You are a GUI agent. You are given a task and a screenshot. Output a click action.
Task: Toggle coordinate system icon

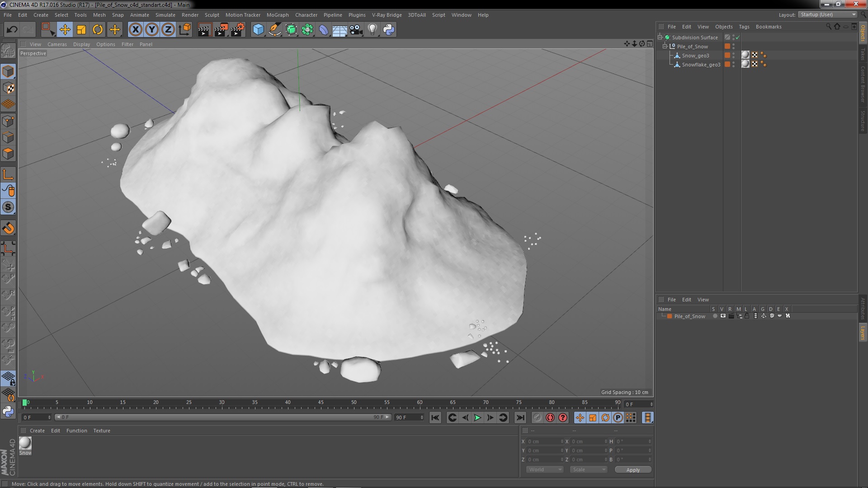pos(185,30)
